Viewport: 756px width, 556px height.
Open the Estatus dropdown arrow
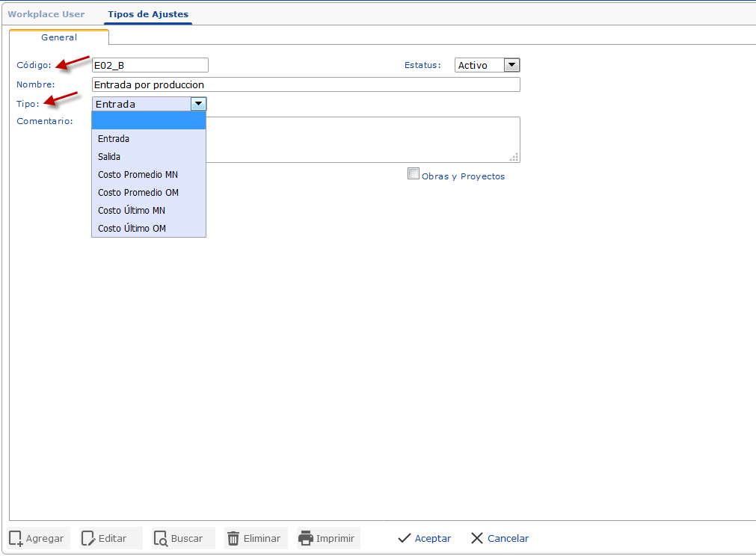(511, 65)
